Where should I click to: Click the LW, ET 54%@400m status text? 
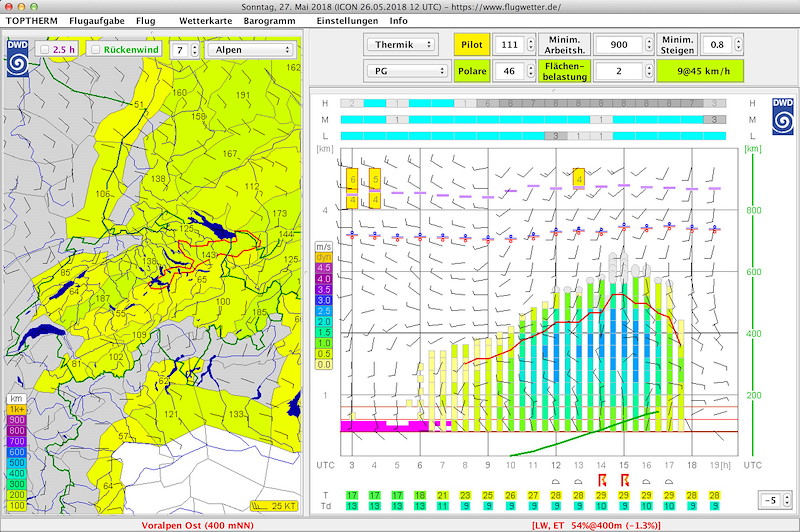coord(596,525)
